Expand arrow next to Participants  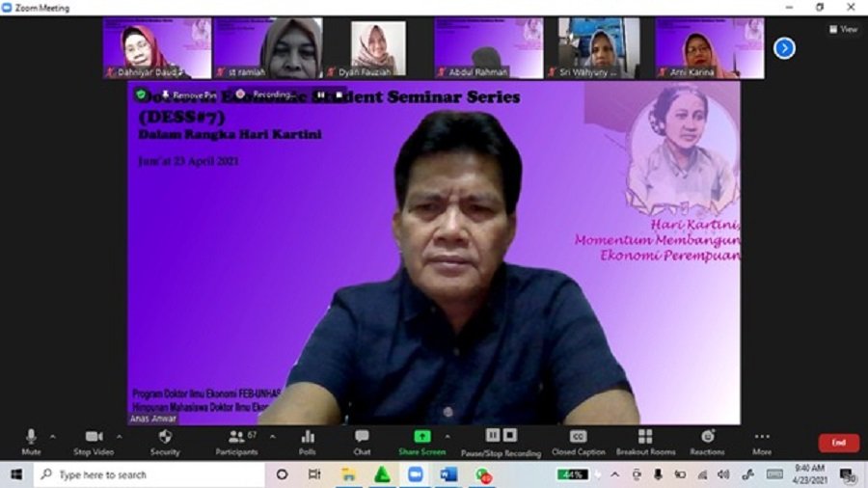(x=272, y=437)
